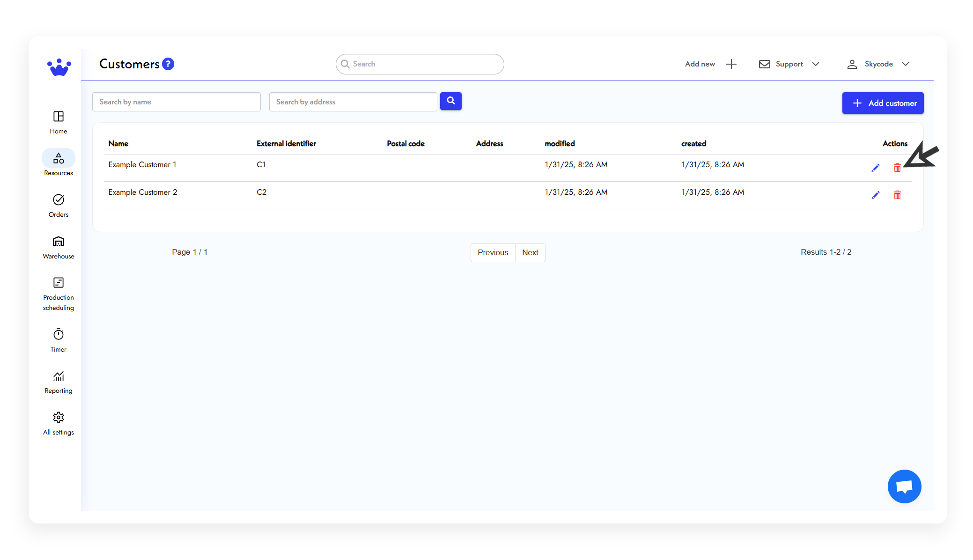Click the Address column header
973x560 pixels.
[x=489, y=143]
